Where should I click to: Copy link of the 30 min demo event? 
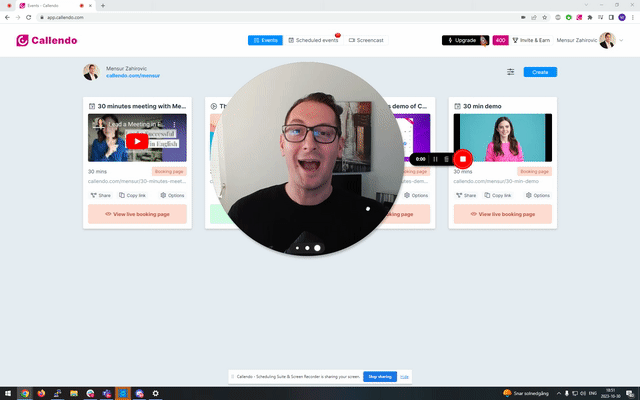click(x=498, y=195)
